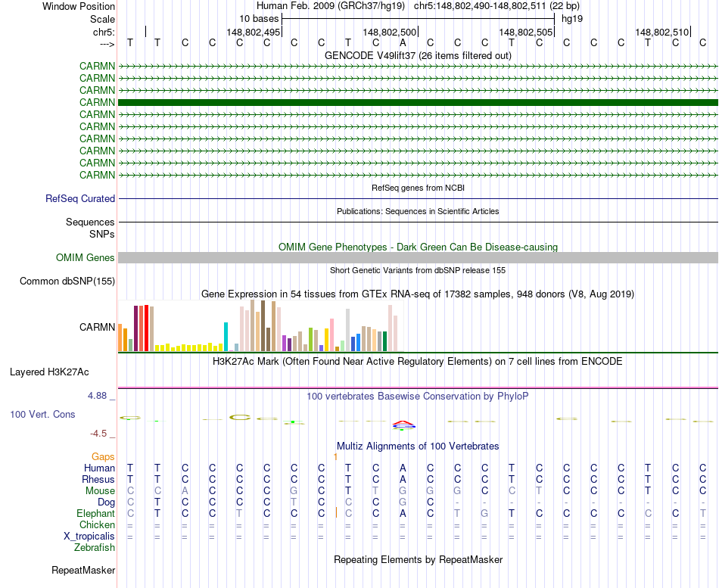Click the RefSeq Curated track label
The height and width of the screenshot is (588, 719).
point(80,198)
